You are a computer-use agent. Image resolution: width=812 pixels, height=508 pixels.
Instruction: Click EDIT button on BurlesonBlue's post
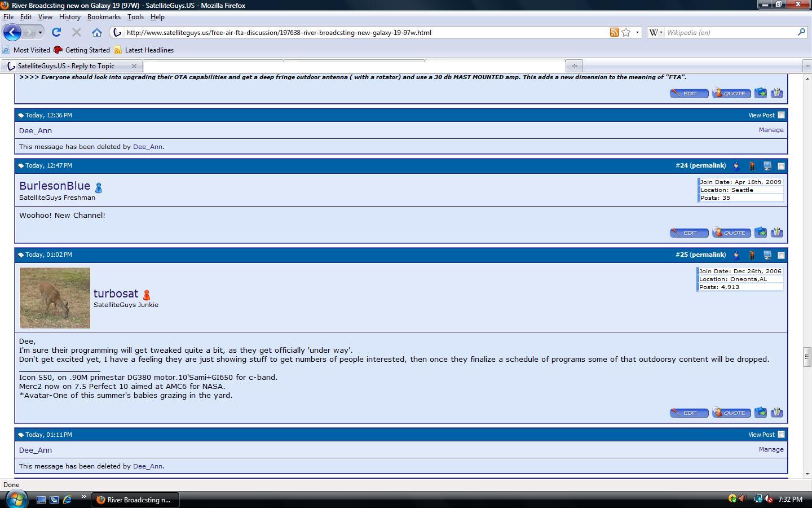pos(689,233)
